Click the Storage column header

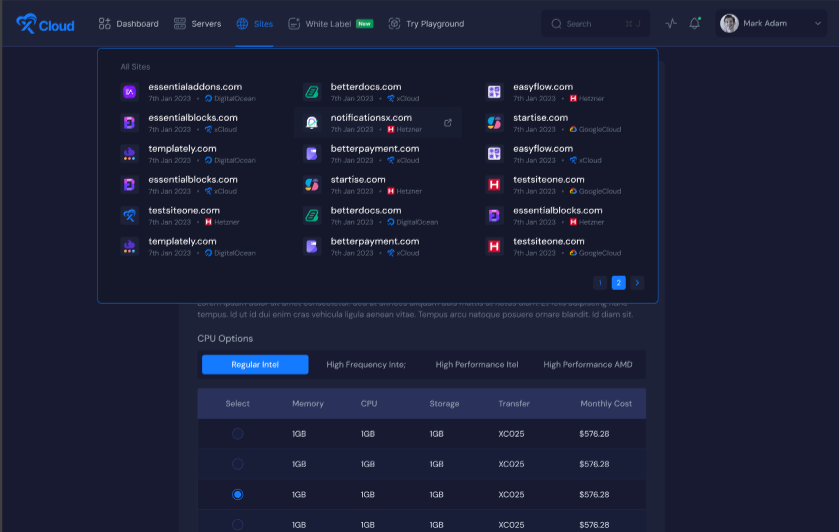(444, 404)
